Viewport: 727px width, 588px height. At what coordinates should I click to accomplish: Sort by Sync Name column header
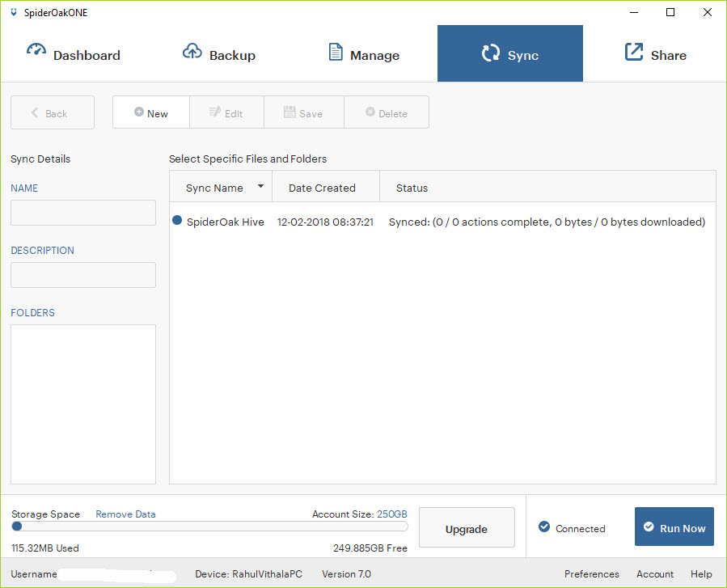pyautogui.click(x=221, y=187)
